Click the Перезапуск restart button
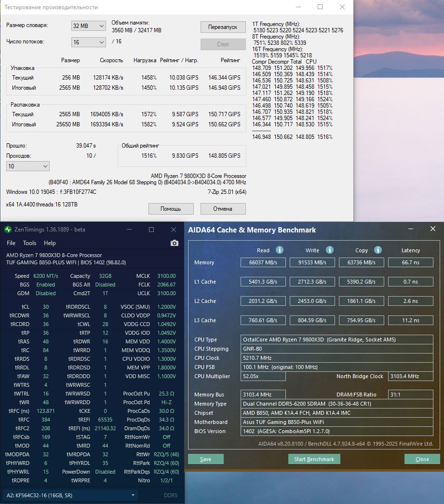The height and width of the screenshot is (504, 444). pos(223,27)
